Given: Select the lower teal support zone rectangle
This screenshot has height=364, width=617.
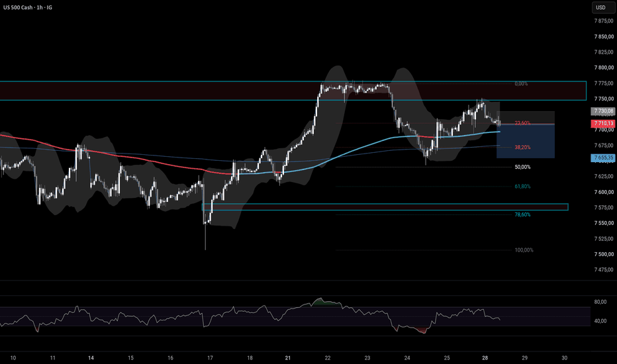Looking at the screenshot, I should tap(385, 207).
